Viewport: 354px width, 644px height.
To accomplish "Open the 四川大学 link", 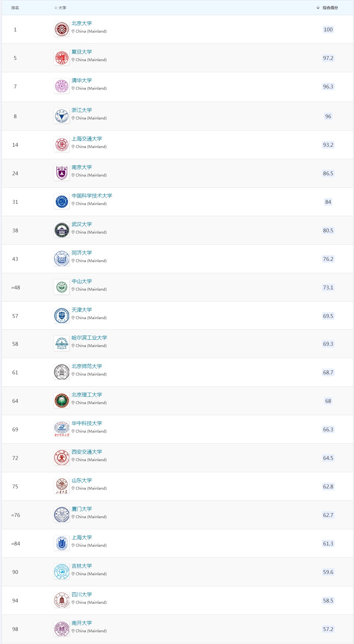I will click(x=82, y=595).
